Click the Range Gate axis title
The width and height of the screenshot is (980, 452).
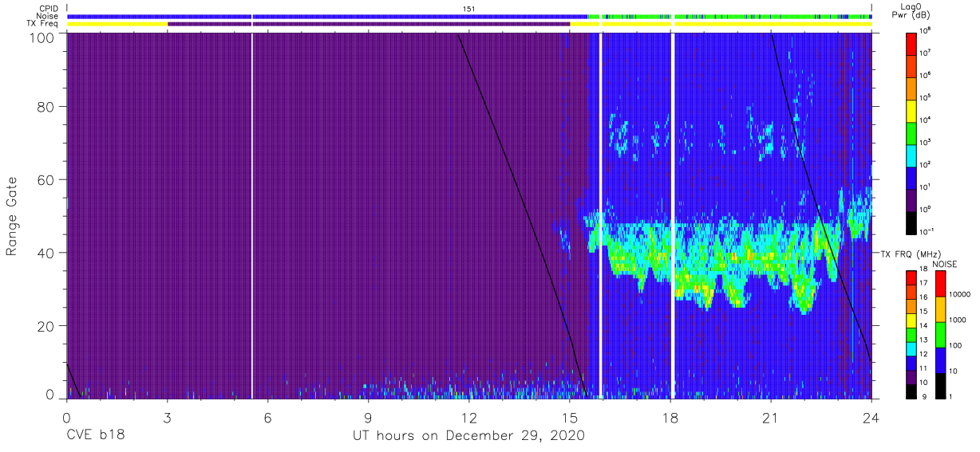click(x=12, y=217)
